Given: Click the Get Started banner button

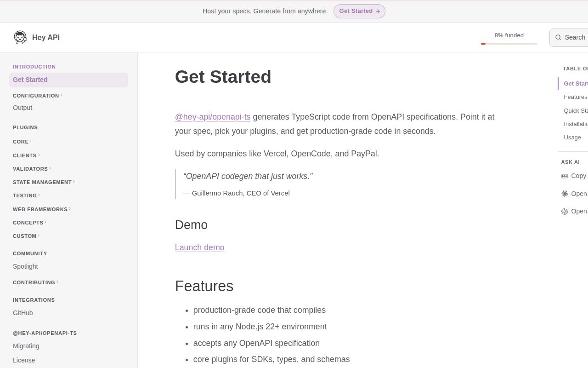Looking at the screenshot, I should pyautogui.click(x=359, y=11).
